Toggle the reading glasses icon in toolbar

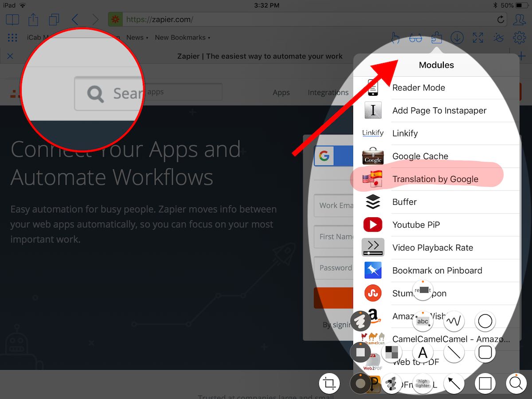[x=415, y=38]
